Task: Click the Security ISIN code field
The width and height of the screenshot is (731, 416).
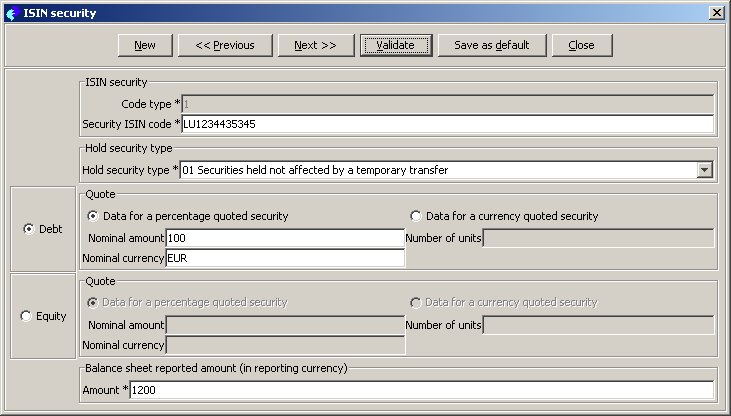Action: coord(447,124)
